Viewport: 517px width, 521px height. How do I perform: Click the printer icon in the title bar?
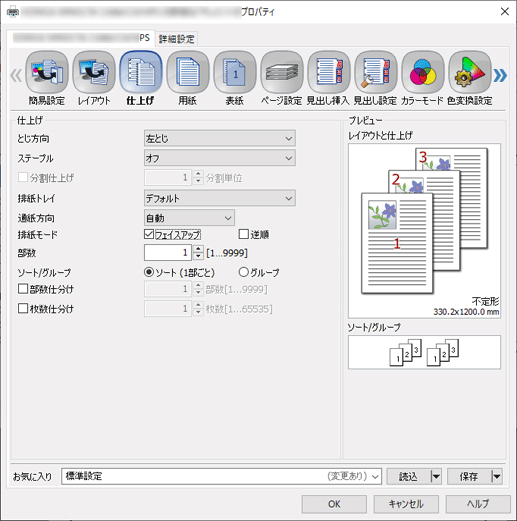click(13, 12)
